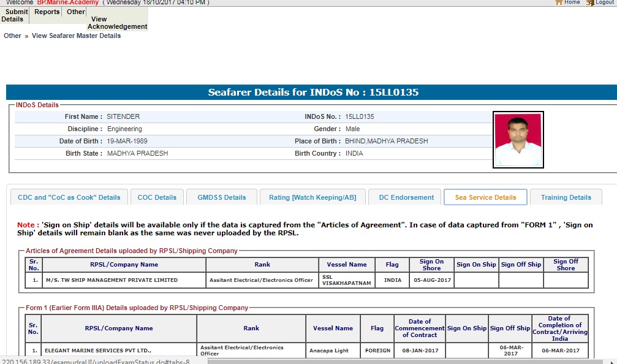The image size is (617, 364).
Task: Switch to CDC and CoC as Cook Details tab
Action: (x=69, y=197)
